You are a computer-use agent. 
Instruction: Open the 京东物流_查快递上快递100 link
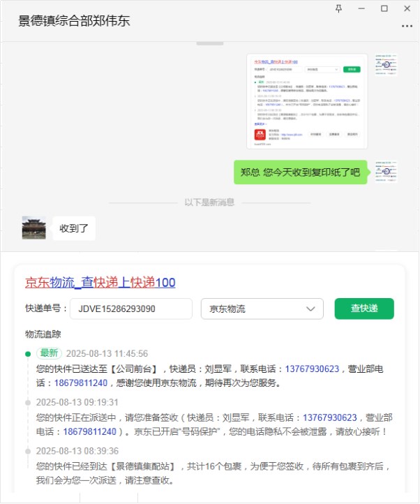(100, 283)
